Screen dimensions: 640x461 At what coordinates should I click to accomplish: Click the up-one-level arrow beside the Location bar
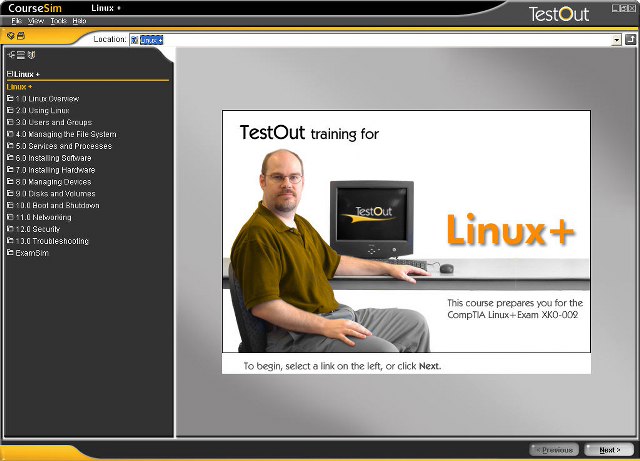(631, 40)
